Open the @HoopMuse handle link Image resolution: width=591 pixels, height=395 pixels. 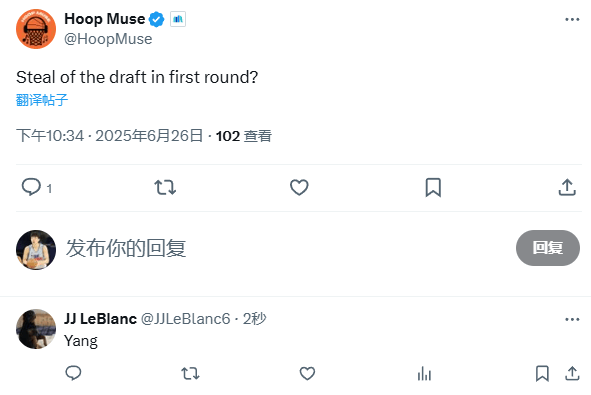pyautogui.click(x=108, y=39)
